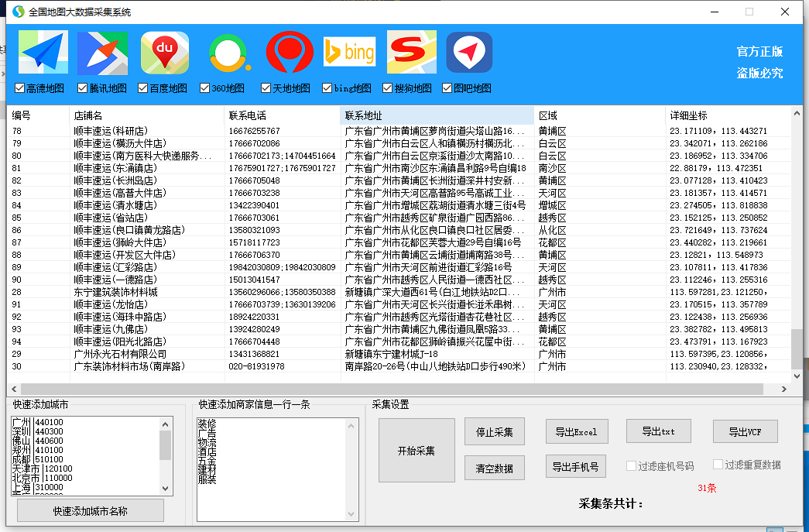Toggle the 图吧地图 checkbox
The height and width of the screenshot is (532, 809).
tap(447, 88)
